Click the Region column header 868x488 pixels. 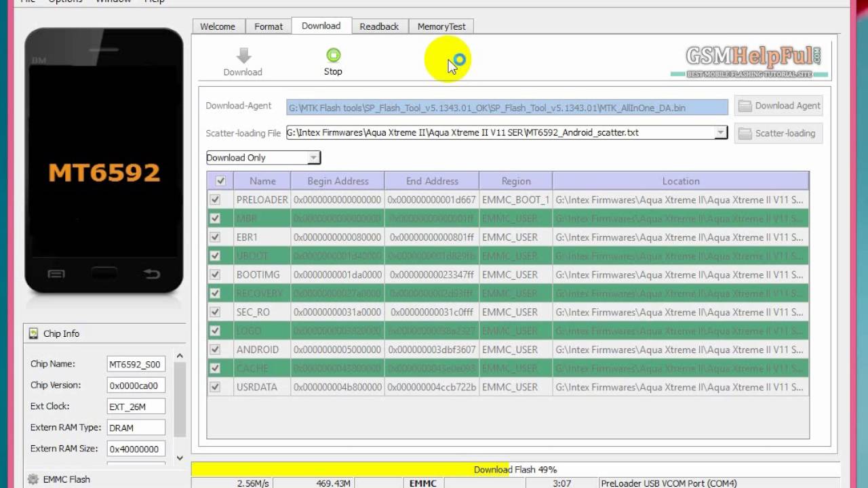[x=516, y=181]
